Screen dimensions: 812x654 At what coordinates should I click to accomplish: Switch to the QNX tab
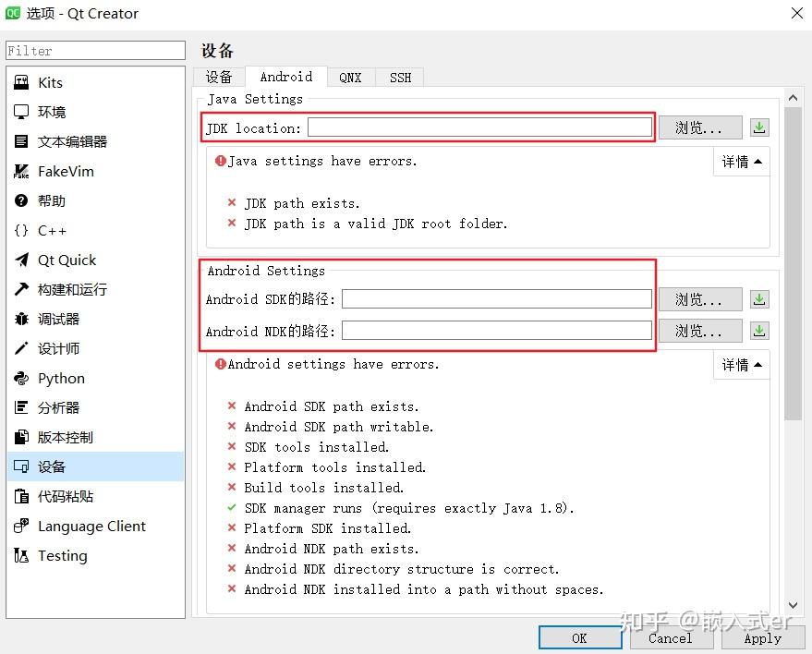point(350,78)
